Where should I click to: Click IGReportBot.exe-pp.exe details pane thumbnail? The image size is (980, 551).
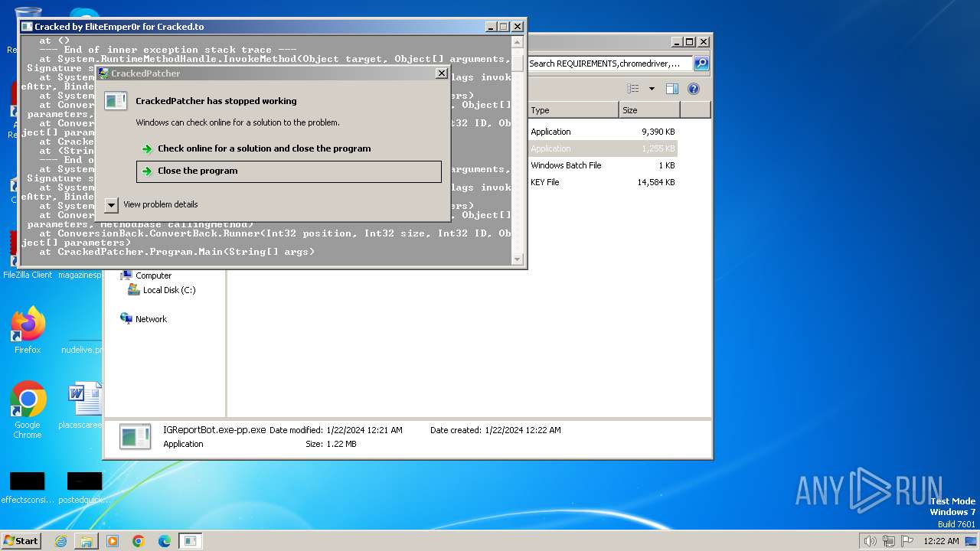click(x=136, y=436)
